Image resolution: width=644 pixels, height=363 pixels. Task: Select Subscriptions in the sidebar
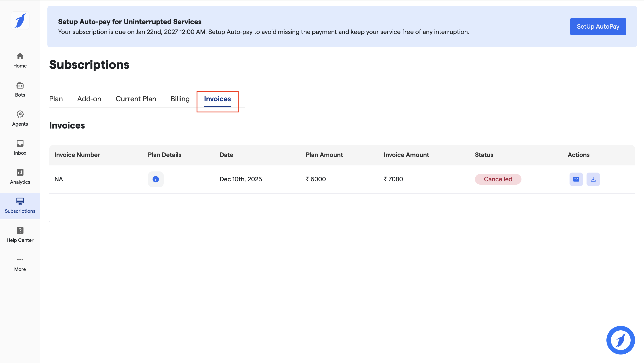[20, 205]
